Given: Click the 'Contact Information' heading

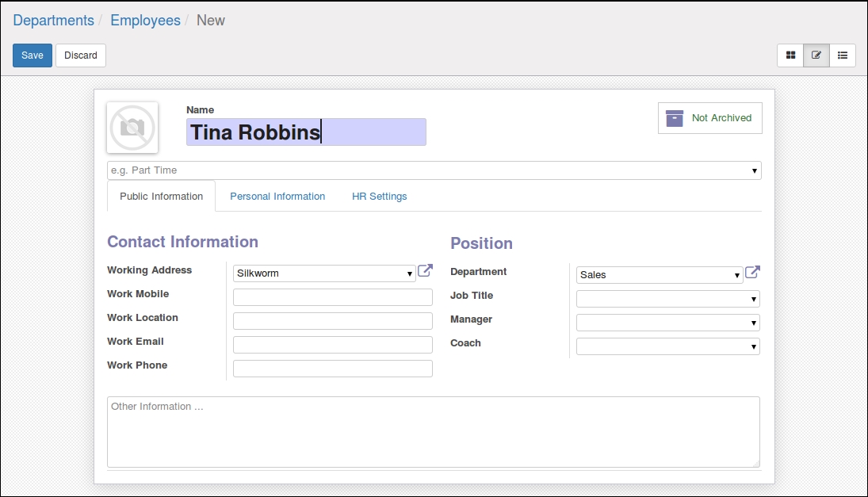Looking at the screenshot, I should [x=182, y=242].
